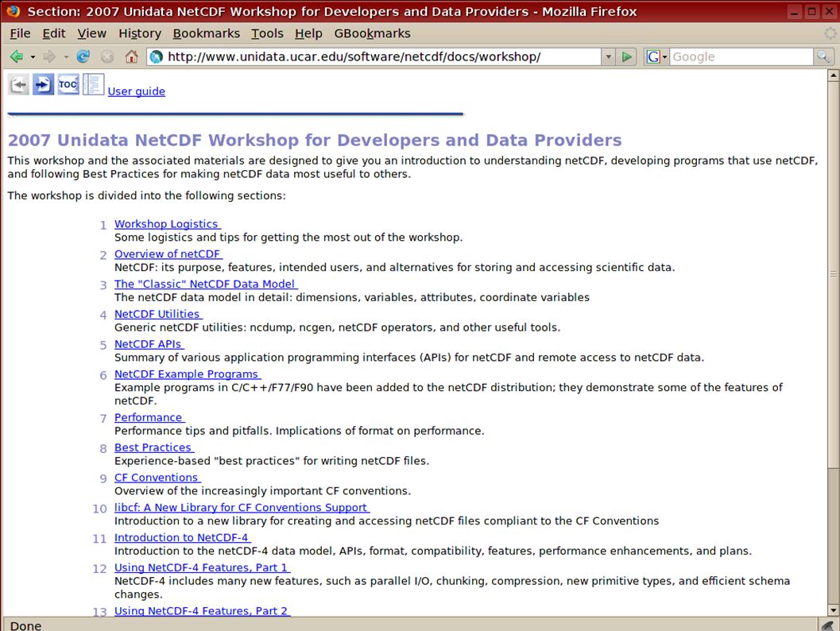Viewport: 840px width, 631px height.
Task: Open the CF Conventions link
Action: pos(157,478)
